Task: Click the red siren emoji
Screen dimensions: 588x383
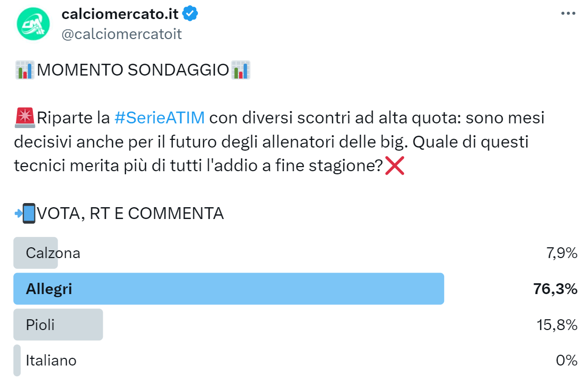Action: coord(25,118)
